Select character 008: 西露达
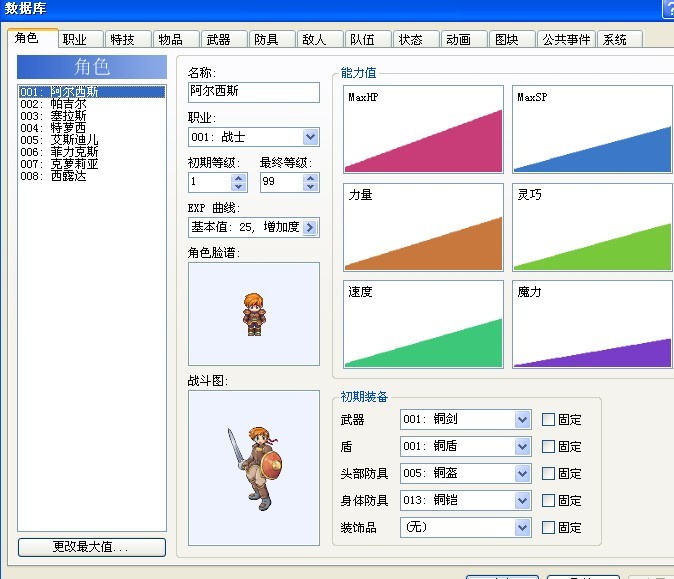Viewport: 674px width, 579px height. pos(92,176)
